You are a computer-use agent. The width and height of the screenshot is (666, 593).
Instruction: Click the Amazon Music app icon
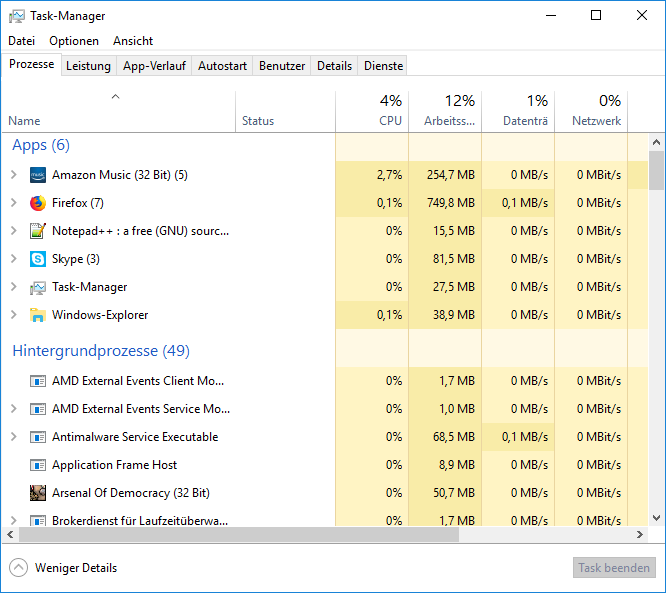(x=38, y=175)
